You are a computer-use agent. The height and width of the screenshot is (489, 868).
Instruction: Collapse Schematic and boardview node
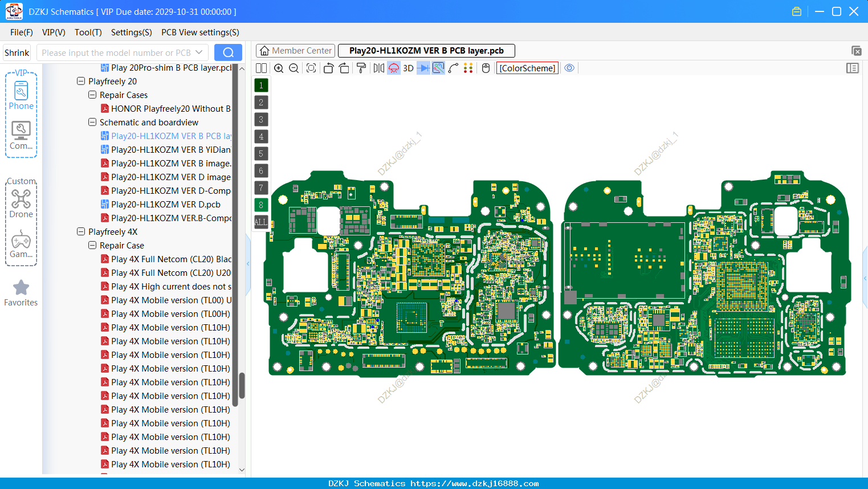coord(92,123)
